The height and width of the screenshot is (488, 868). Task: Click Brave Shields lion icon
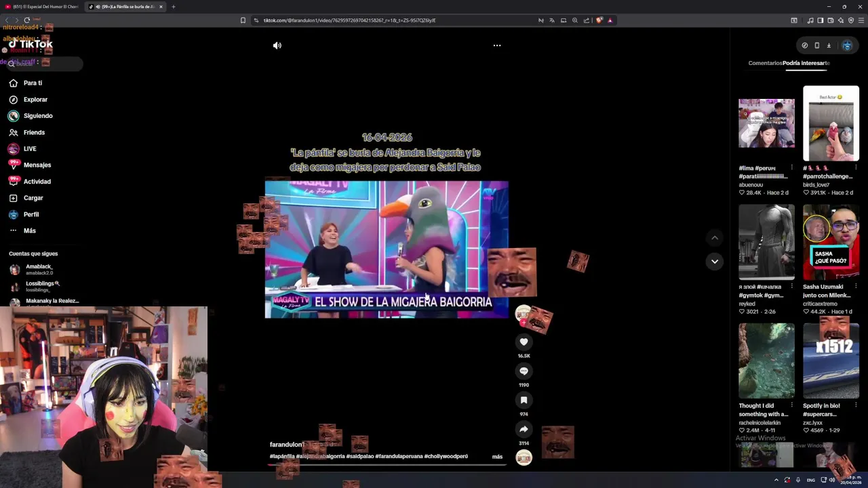tap(599, 20)
